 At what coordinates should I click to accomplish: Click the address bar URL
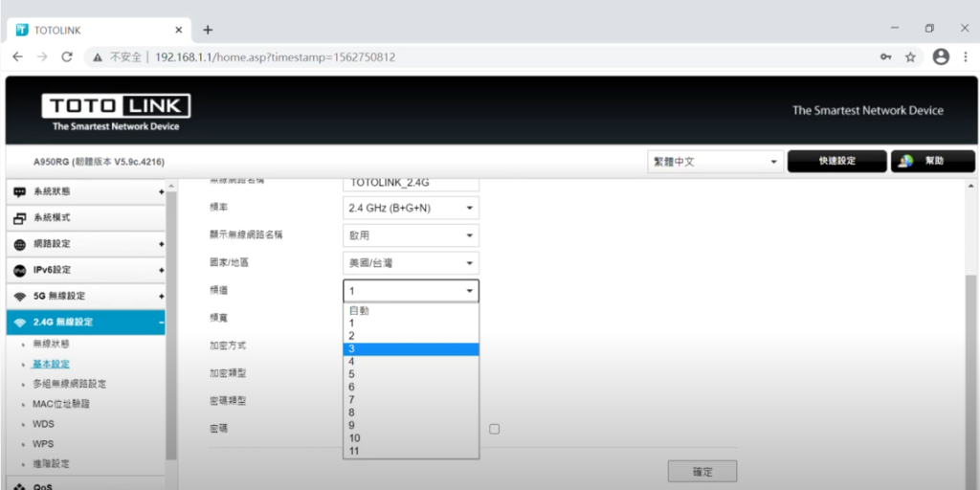[x=275, y=57]
